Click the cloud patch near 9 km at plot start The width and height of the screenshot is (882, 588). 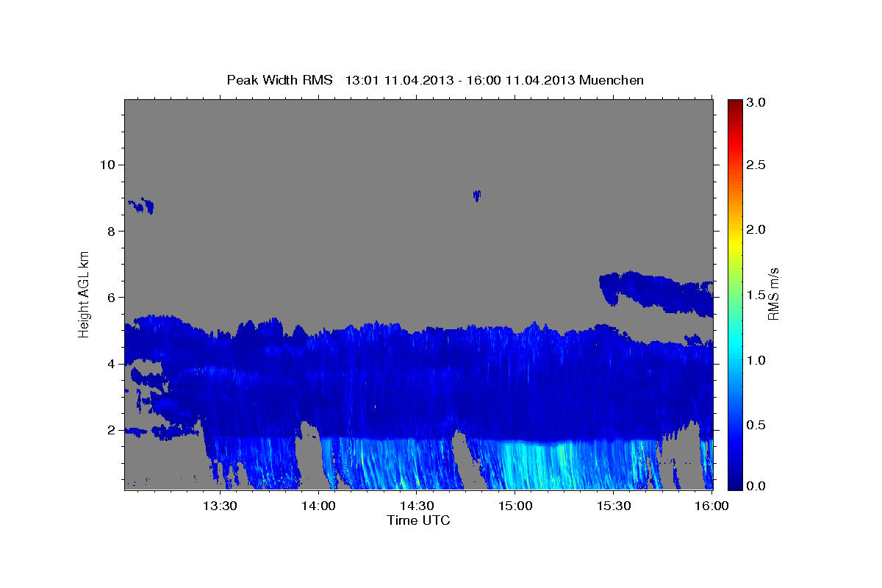pos(140,206)
